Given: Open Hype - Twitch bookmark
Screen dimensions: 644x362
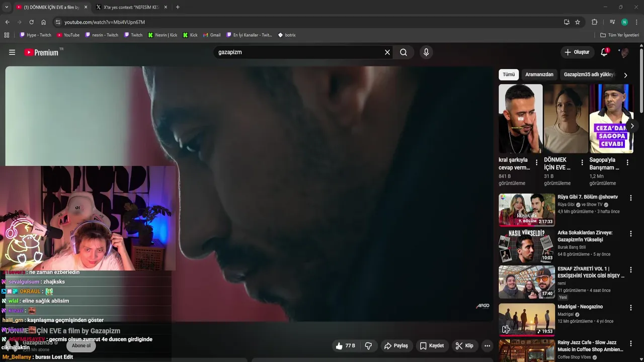Looking at the screenshot, I should pyautogui.click(x=36, y=35).
